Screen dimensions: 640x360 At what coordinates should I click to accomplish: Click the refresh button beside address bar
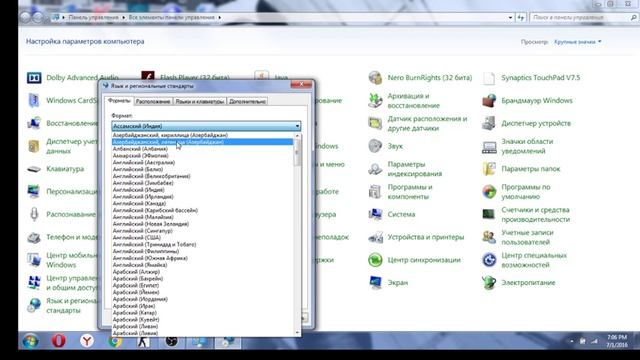click(521, 18)
